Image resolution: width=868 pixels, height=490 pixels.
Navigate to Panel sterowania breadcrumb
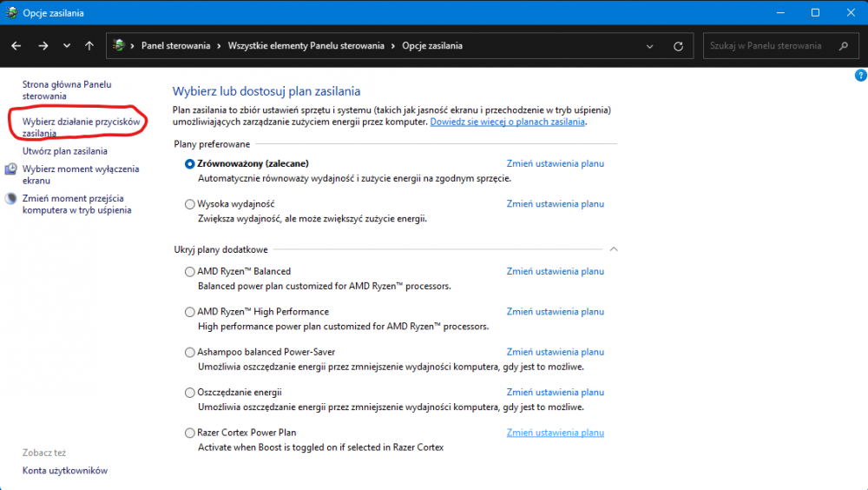(x=175, y=46)
